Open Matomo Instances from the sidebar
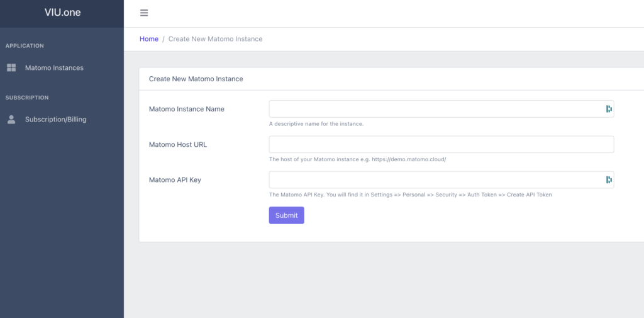 pyautogui.click(x=54, y=68)
